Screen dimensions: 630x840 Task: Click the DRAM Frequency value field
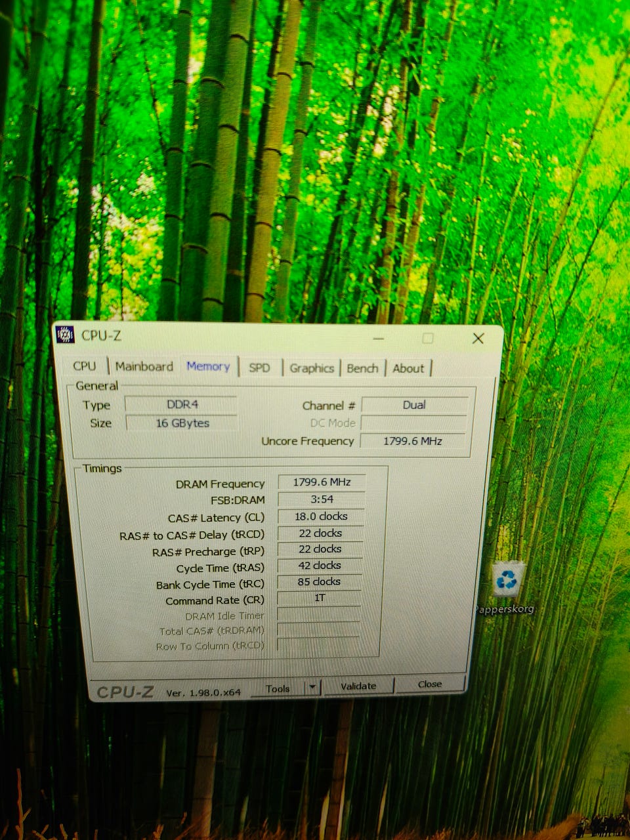pyautogui.click(x=322, y=482)
